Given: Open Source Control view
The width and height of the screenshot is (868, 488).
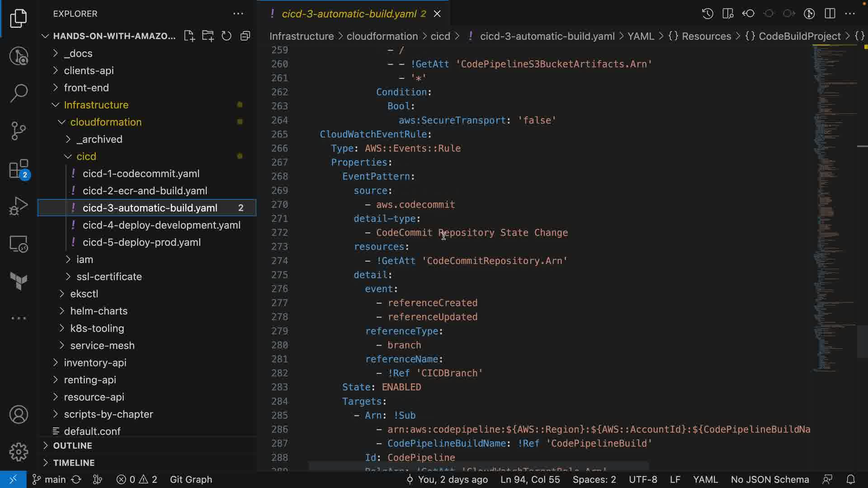Looking at the screenshot, I should click(19, 131).
